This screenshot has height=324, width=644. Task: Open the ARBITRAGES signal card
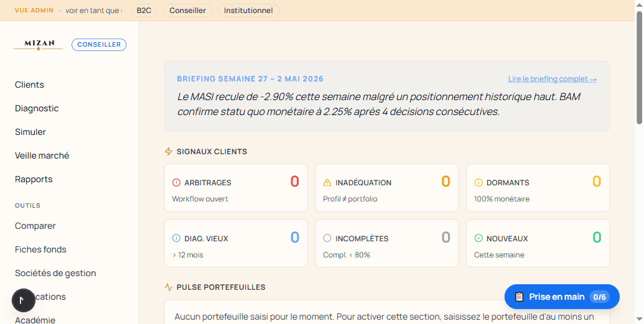coord(236,188)
